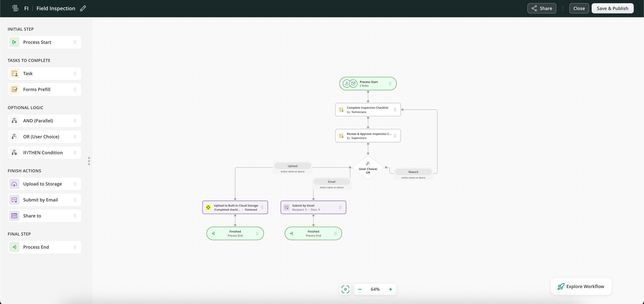Open Explore Workflow
644x304 pixels.
(x=581, y=286)
